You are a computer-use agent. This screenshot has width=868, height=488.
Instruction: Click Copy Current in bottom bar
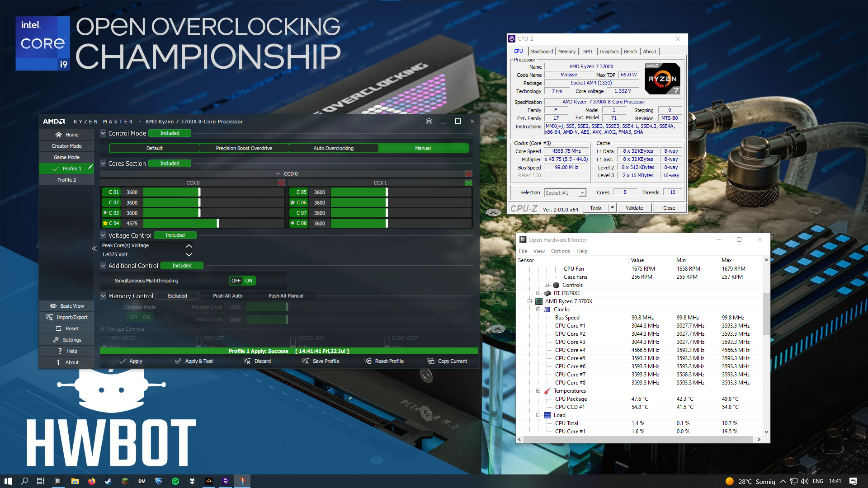[x=447, y=361]
